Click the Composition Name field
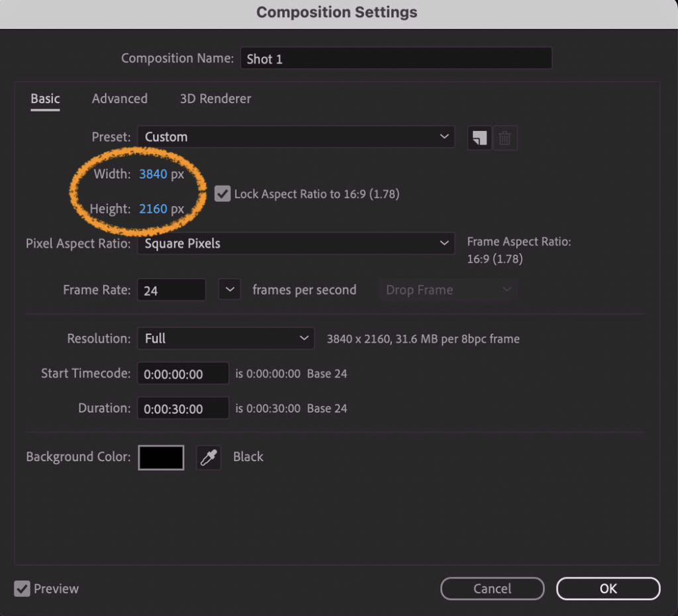Image resolution: width=678 pixels, height=616 pixels. coord(396,58)
